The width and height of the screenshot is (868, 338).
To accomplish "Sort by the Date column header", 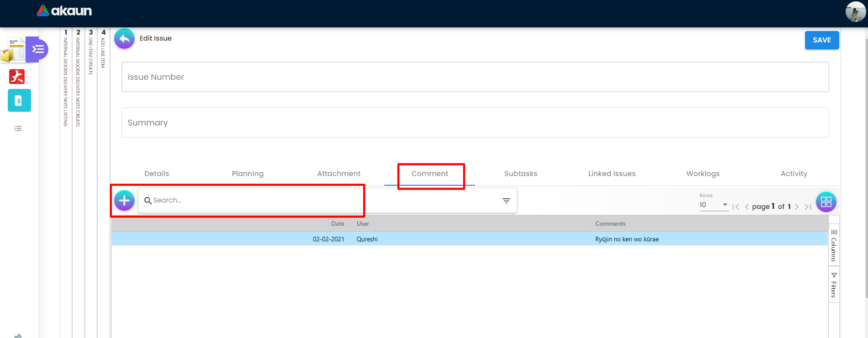I will [338, 224].
